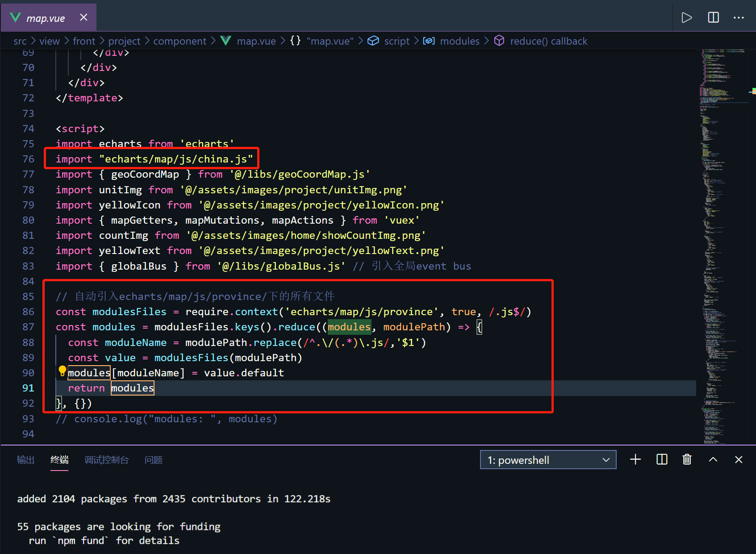Click the import china.js line

point(154,159)
